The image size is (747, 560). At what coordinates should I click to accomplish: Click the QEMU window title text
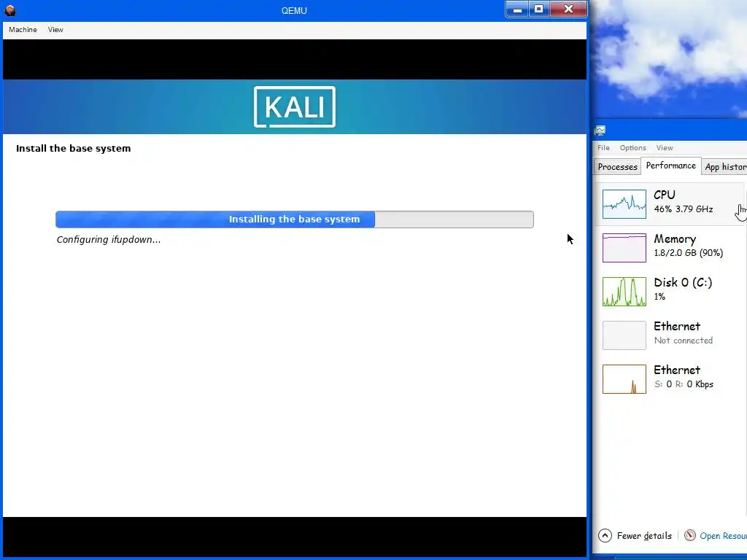pos(294,10)
